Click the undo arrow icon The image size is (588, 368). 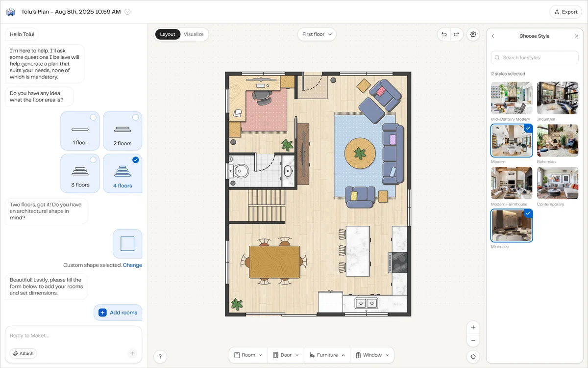(x=443, y=34)
